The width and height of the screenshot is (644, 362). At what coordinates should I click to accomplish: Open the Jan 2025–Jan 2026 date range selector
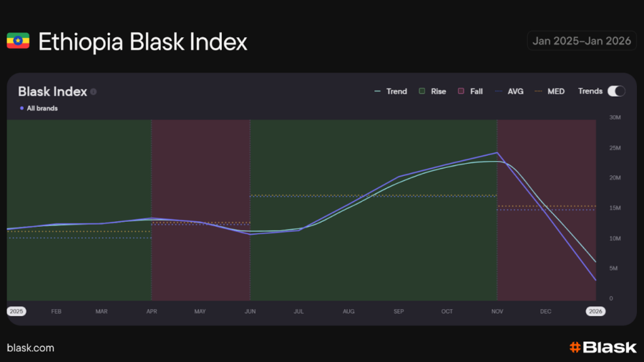coord(581,41)
